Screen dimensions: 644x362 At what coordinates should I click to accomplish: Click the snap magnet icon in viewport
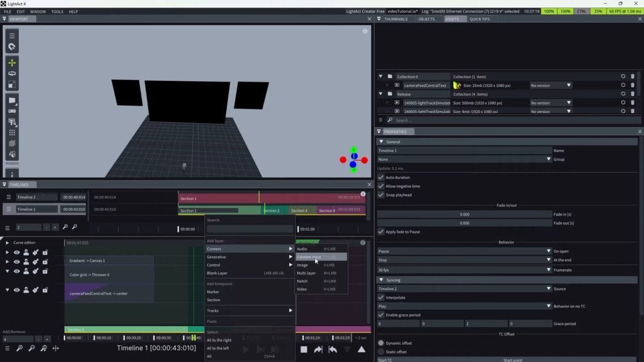pos(12,47)
